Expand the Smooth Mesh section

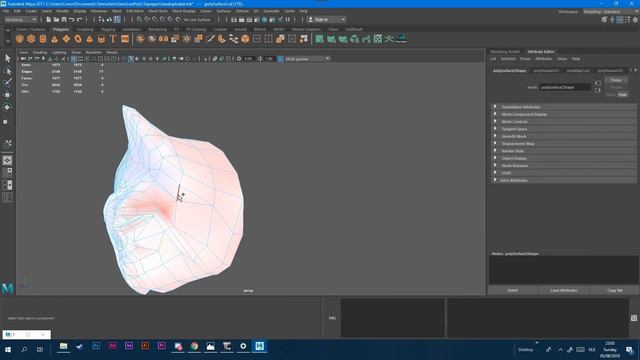point(564,136)
